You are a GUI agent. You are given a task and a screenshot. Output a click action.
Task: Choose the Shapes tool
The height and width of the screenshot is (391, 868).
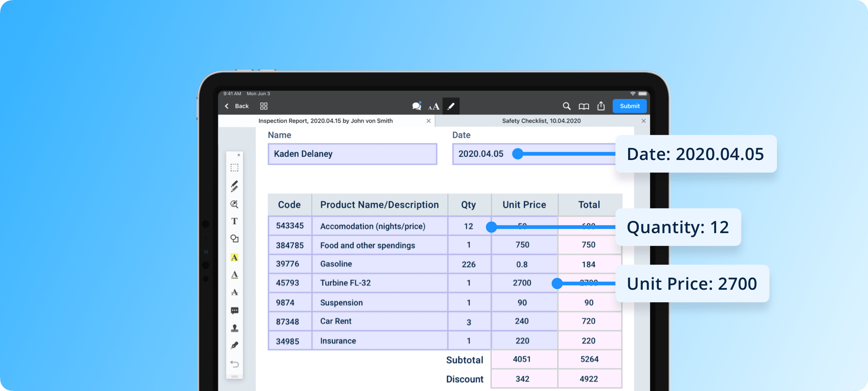[x=234, y=239]
